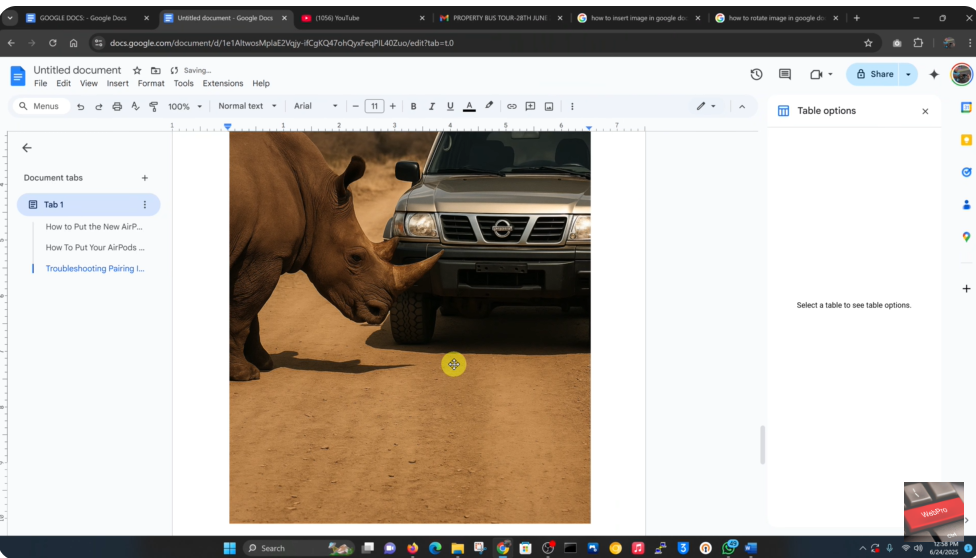Open the Edit menu

tap(63, 83)
